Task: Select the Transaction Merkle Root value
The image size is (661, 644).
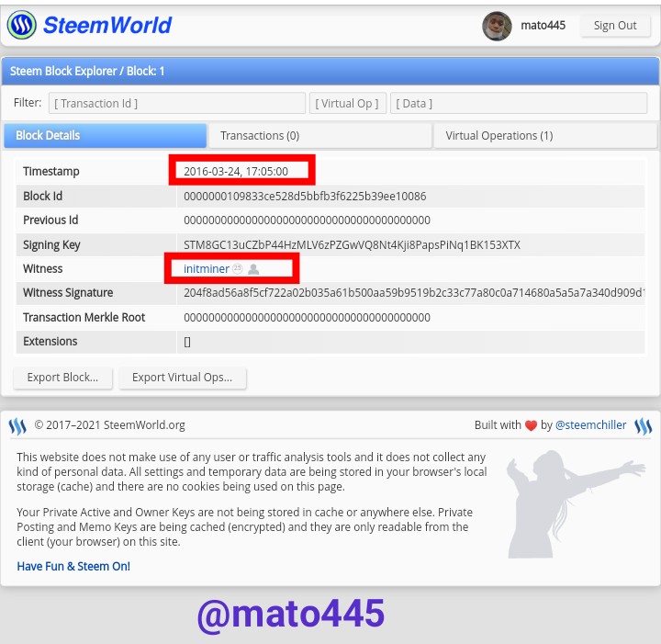Action: pos(307,318)
